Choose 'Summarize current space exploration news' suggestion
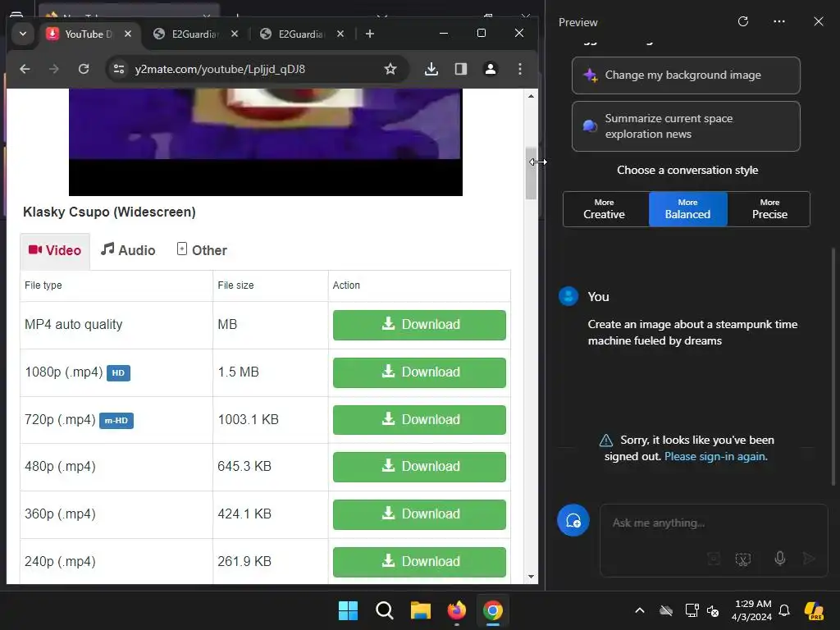Viewport: 840px width, 630px height. (x=686, y=126)
